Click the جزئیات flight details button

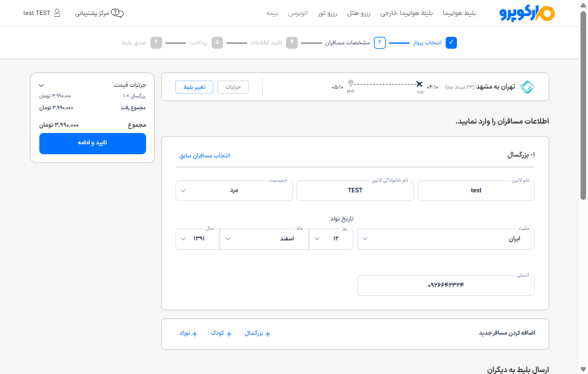(233, 87)
